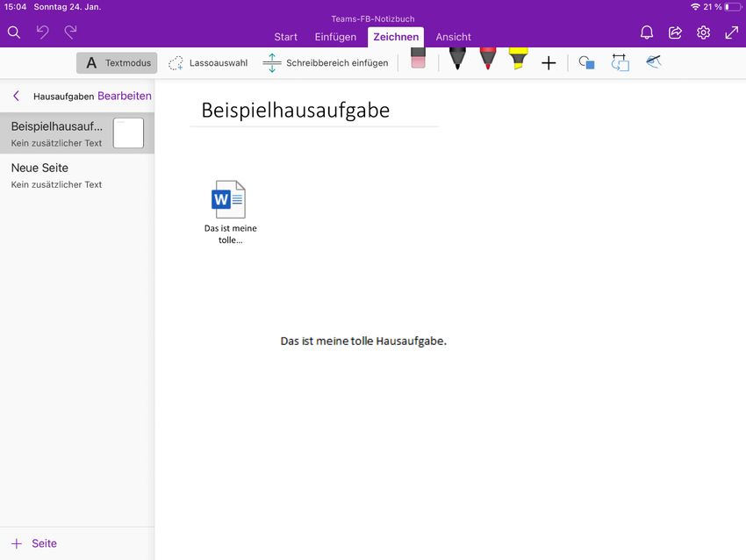Select the black pen
The image size is (746, 560).
pos(457,61)
